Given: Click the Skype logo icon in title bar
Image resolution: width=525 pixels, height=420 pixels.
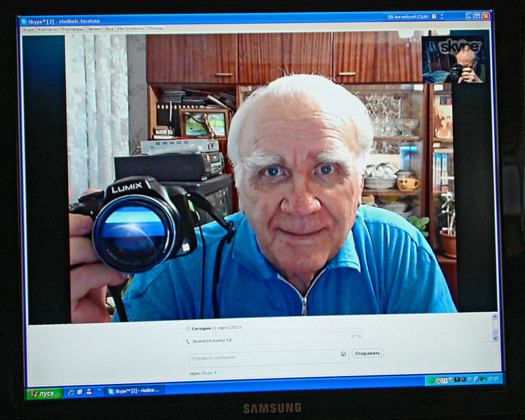Looking at the screenshot, I should pyautogui.click(x=24, y=22).
